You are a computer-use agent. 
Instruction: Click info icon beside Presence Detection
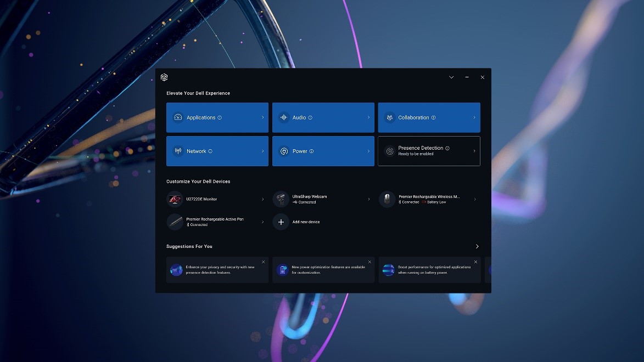pos(447,148)
